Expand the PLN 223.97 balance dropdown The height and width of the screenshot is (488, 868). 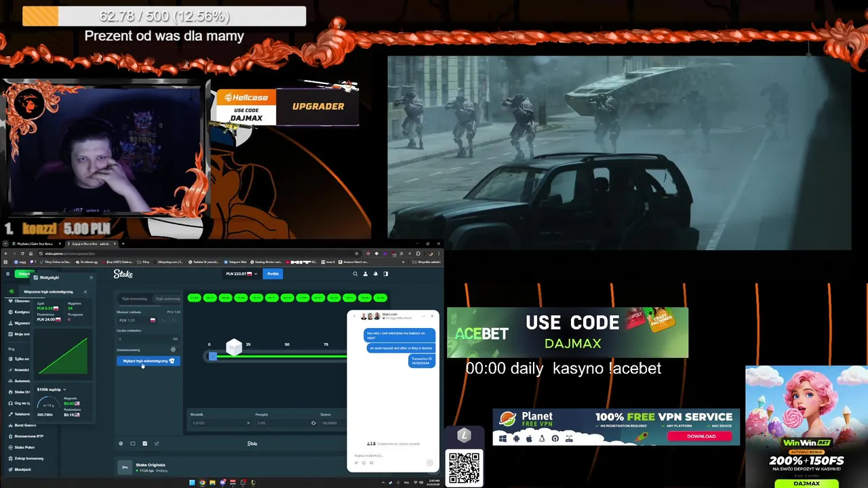tap(241, 274)
